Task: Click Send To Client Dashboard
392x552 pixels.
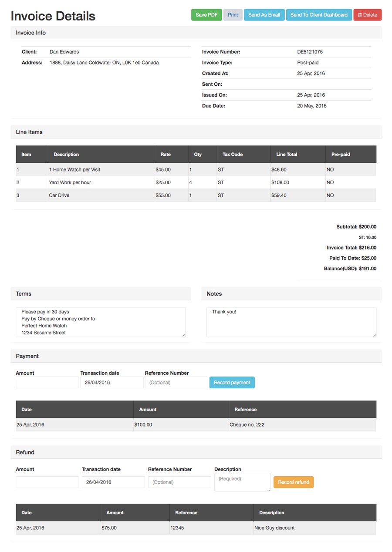Action: [319, 15]
